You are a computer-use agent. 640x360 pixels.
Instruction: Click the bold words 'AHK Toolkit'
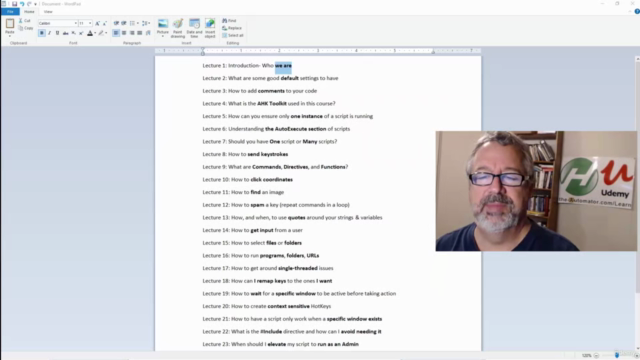pyautogui.click(x=272, y=104)
